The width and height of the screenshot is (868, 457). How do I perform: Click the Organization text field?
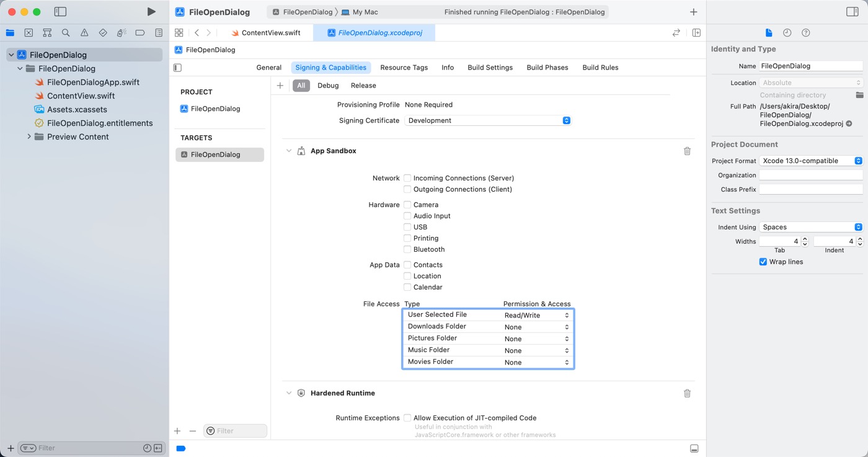(x=811, y=175)
